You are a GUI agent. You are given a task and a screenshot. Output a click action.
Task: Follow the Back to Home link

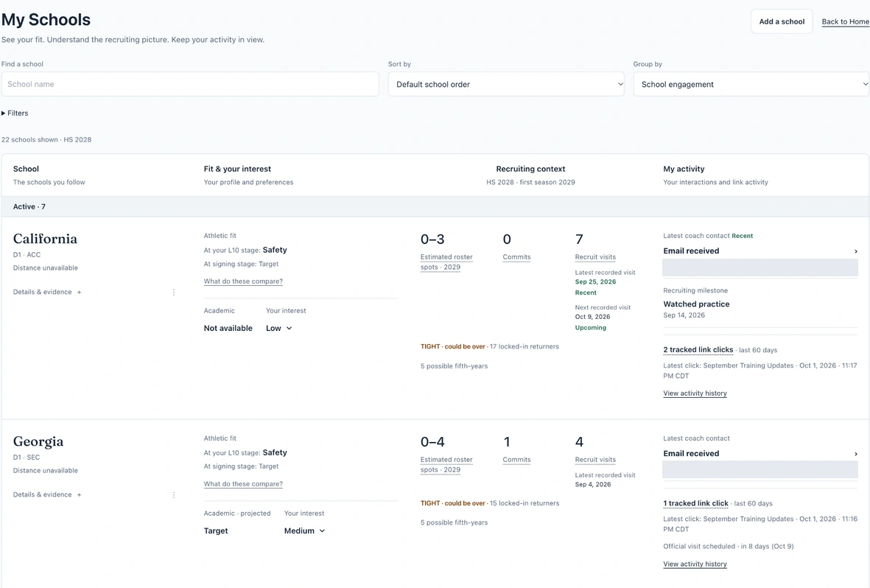[845, 21]
